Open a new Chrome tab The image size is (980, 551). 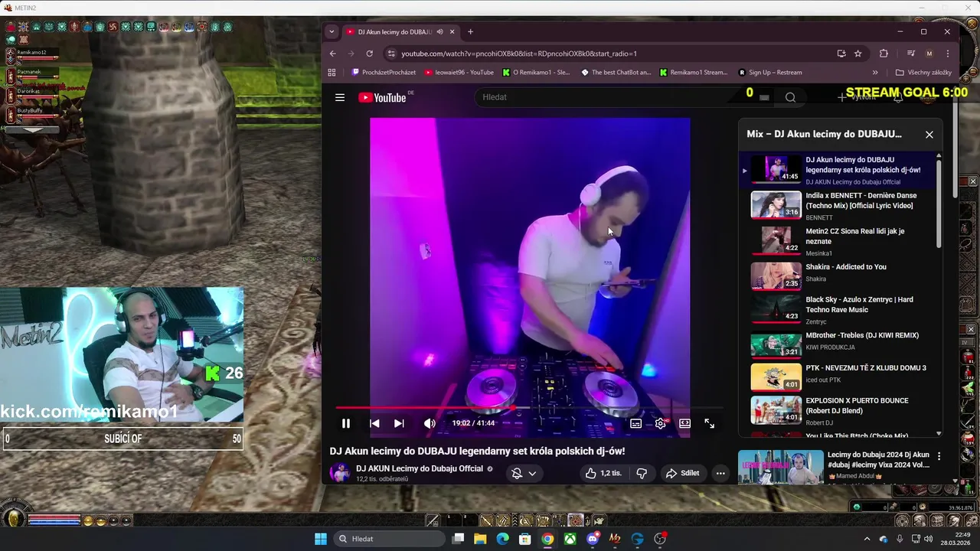[470, 32]
